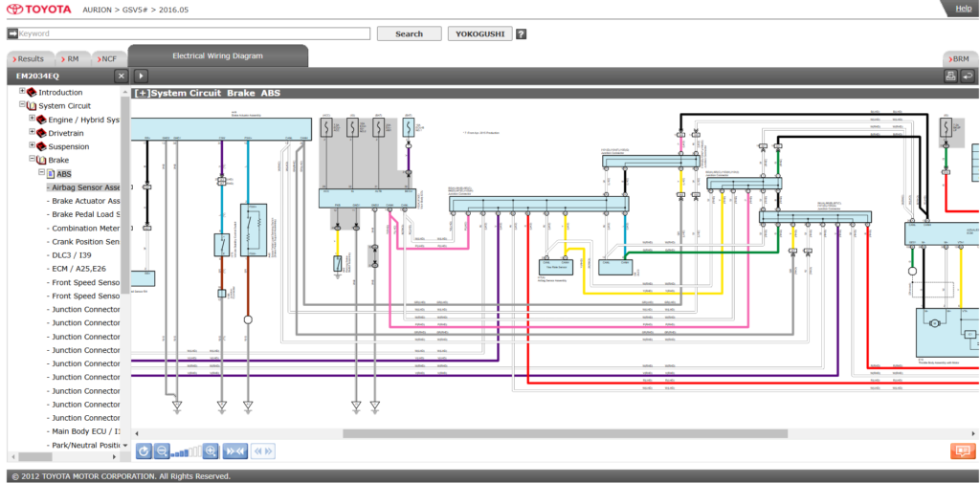Screen dimensions: 980x483
Task: Close the EM2034EQ panel
Action: pyautogui.click(x=122, y=77)
